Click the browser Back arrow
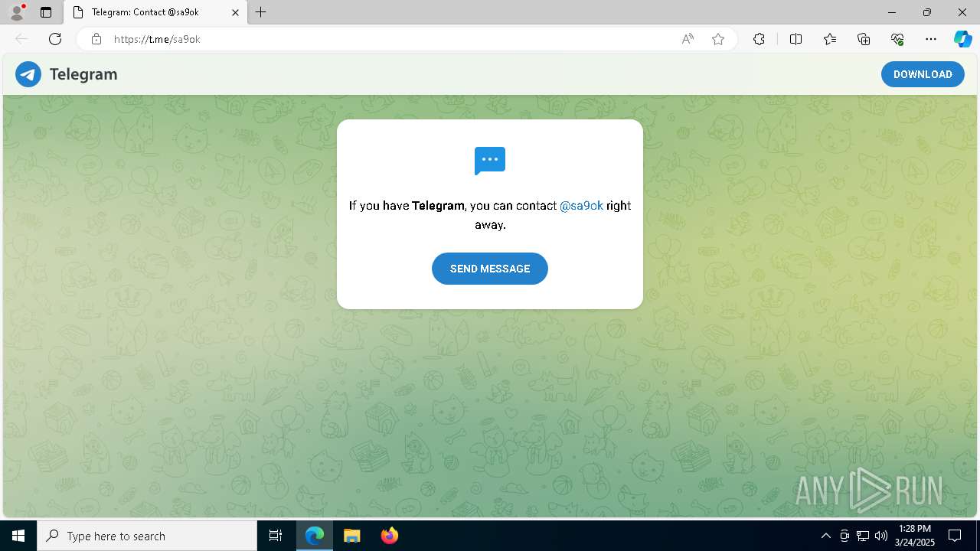Screen dimensions: 980x551 [21, 39]
